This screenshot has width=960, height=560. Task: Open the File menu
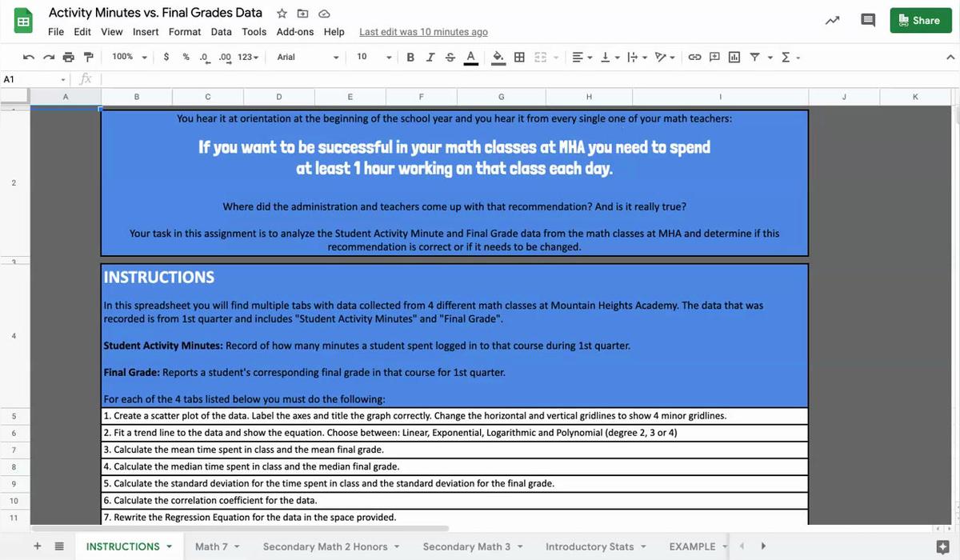(x=56, y=32)
